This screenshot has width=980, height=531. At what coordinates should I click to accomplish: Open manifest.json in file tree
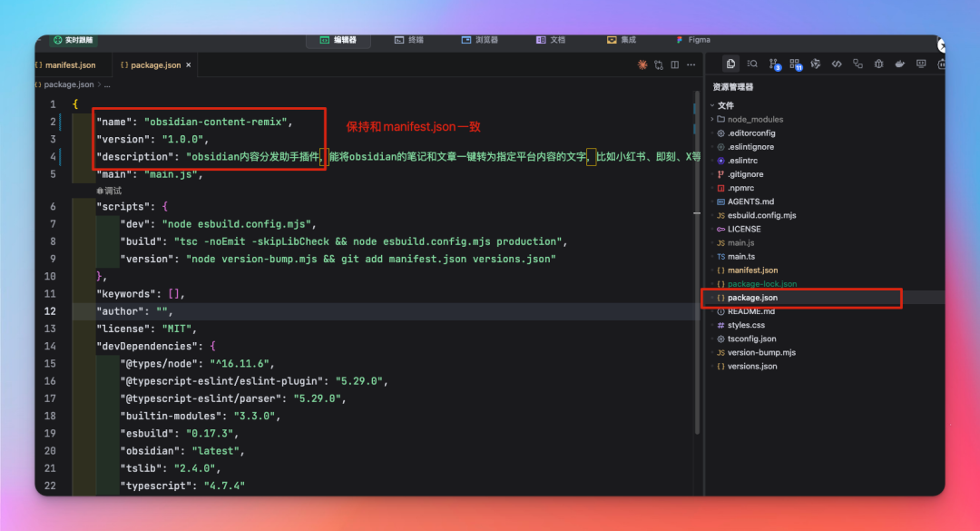tap(752, 270)
